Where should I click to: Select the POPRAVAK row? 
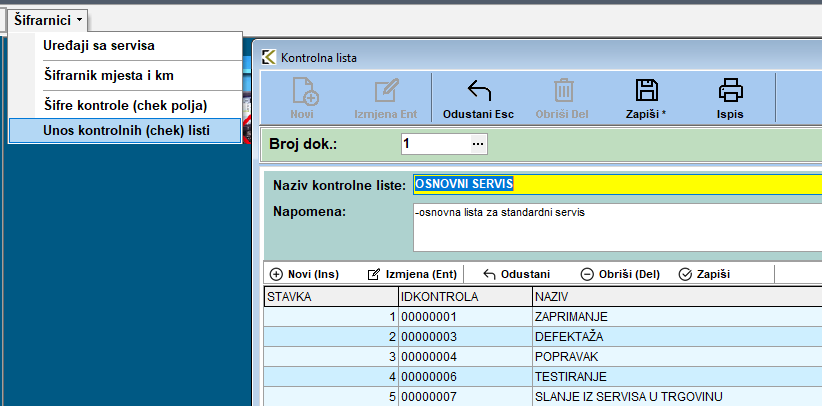tap(543, 357)
